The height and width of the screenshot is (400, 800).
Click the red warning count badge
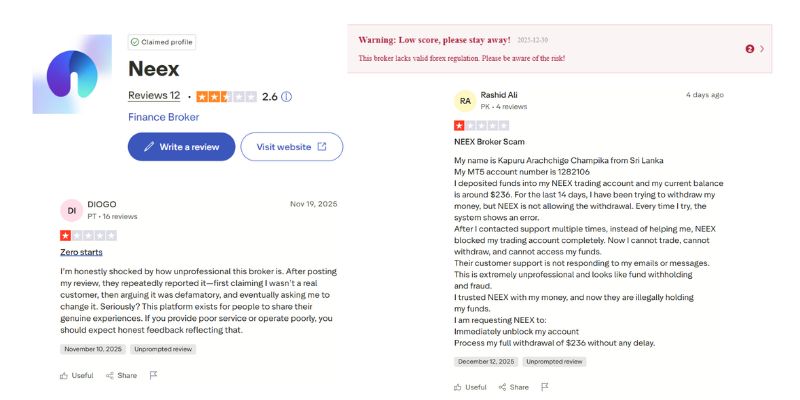tap(750, 48)
